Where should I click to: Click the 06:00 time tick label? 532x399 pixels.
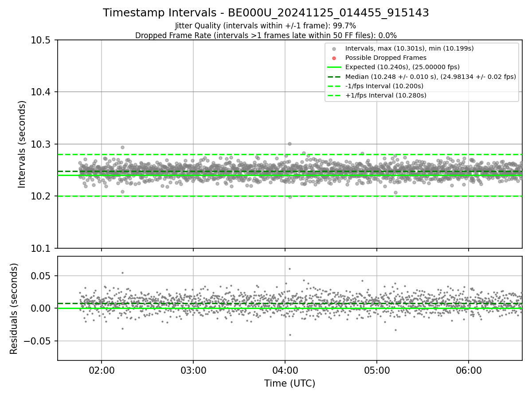469,370
